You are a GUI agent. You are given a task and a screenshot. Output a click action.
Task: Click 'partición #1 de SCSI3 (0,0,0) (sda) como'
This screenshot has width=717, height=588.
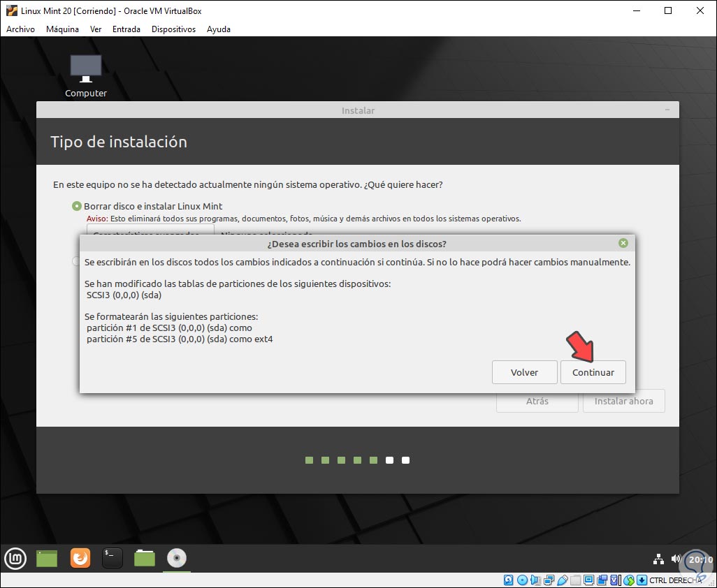(169, 328)
